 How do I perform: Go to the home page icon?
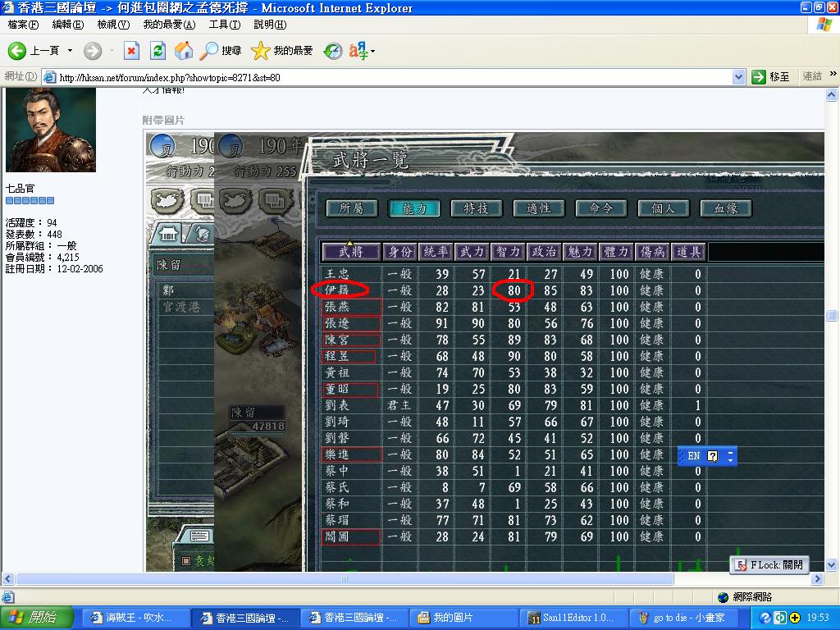click(x=183, y=51)
